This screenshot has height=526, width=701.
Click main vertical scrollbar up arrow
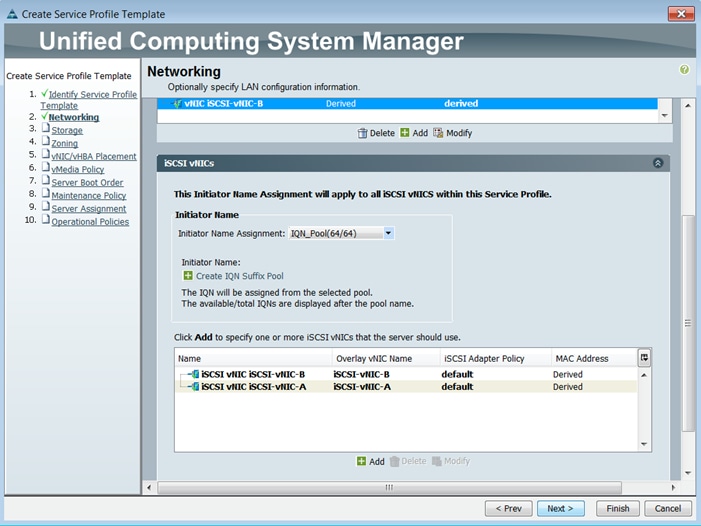coord(688,106)
